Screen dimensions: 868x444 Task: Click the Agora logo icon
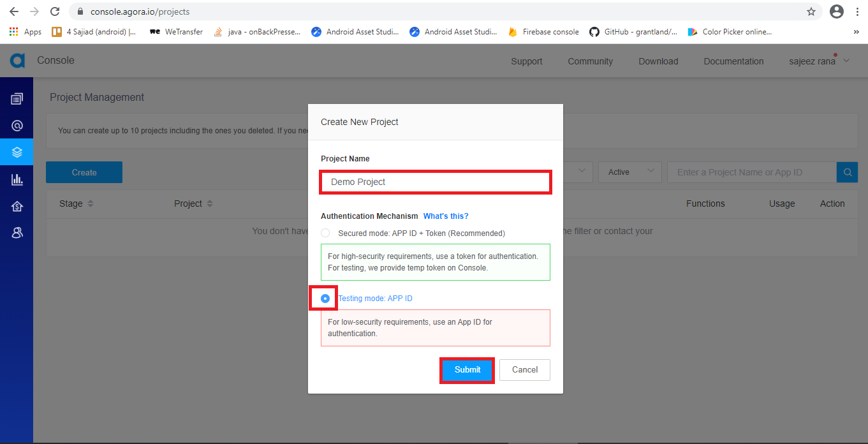pyautogui.click(x=17, y=61)
